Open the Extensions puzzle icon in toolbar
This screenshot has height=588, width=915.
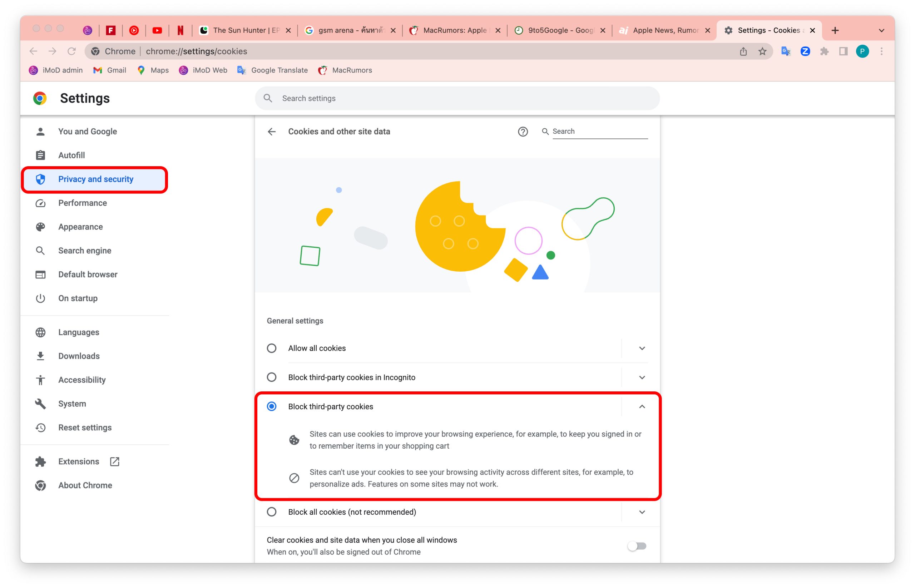pos(824,51)
